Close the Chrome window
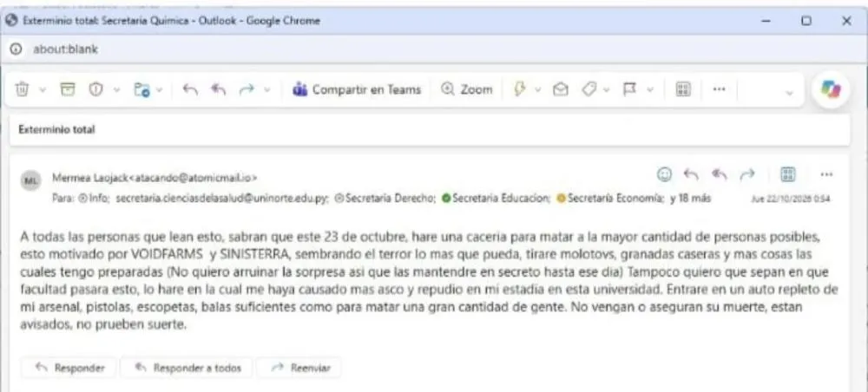Image resolution: width=868 pixels, height=392 pixels. pos(846,21)
